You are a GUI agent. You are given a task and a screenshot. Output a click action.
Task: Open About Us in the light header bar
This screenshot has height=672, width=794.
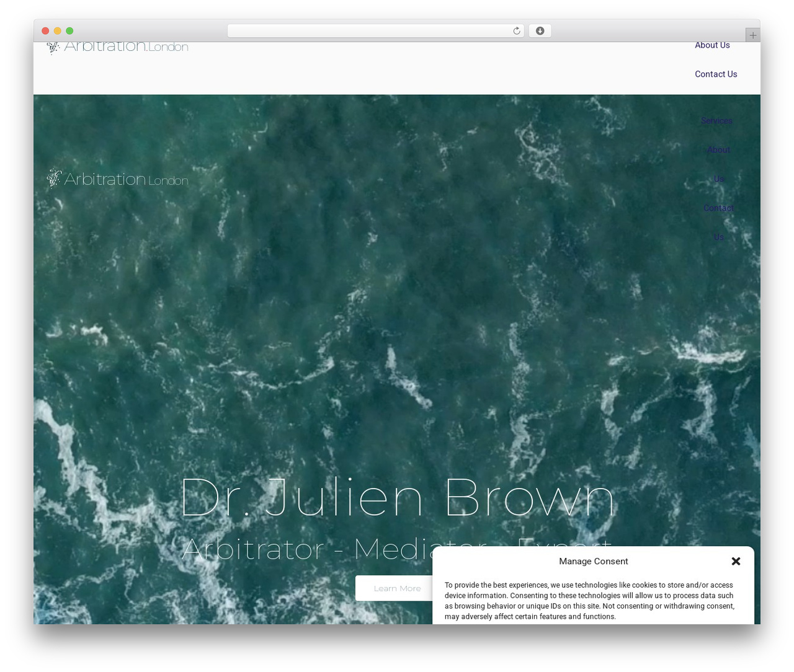click(712, 45)
